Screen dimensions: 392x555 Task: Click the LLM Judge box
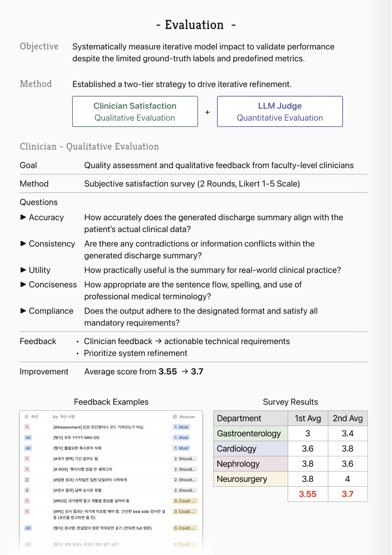pyautogui.click(x=280, y=111)
